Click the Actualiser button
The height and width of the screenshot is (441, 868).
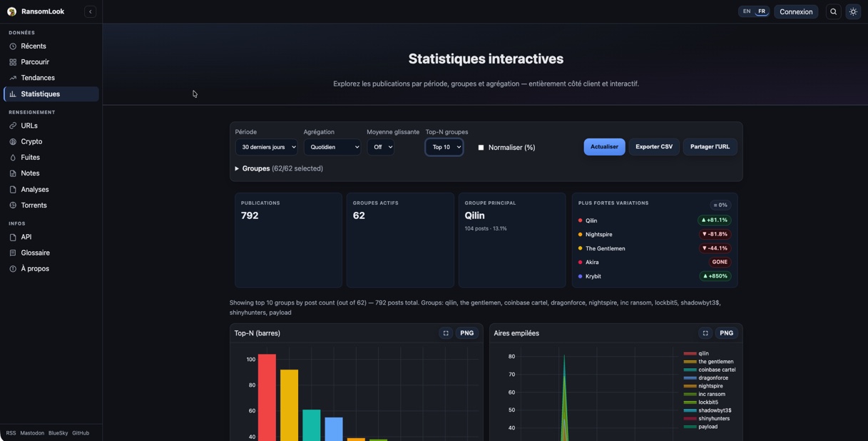click(604, 147)
